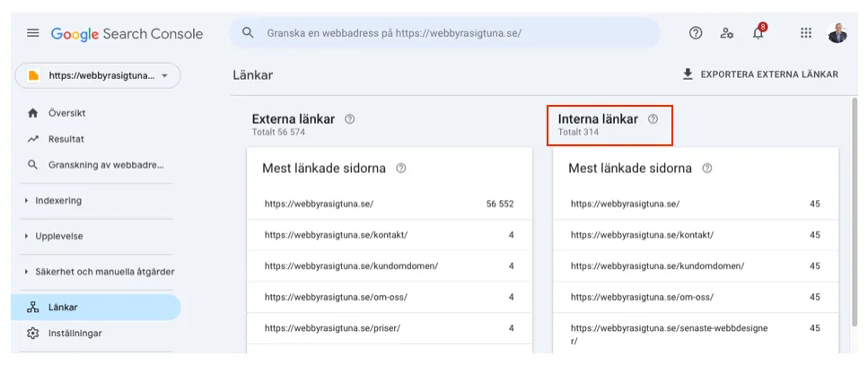Open internal links row for /senaste-webbdesigner/
This screenshot has height=365, width=868.
[696, 333]
